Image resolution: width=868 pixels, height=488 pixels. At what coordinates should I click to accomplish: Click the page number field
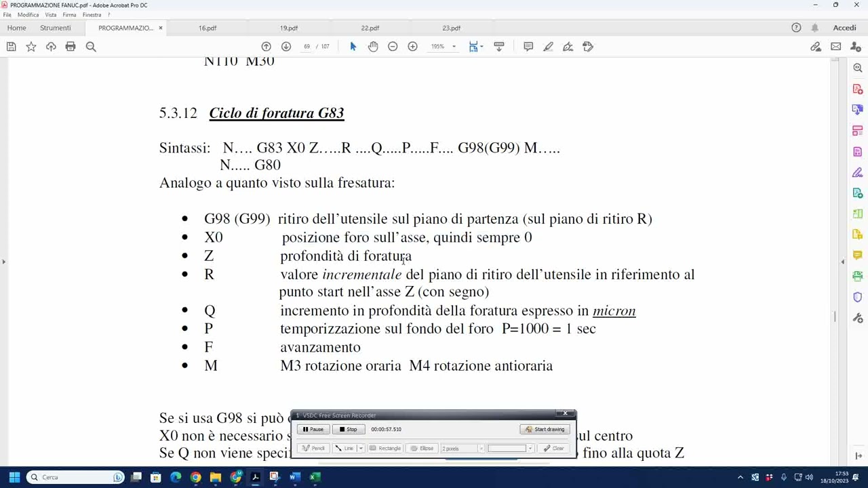point(307,47)
